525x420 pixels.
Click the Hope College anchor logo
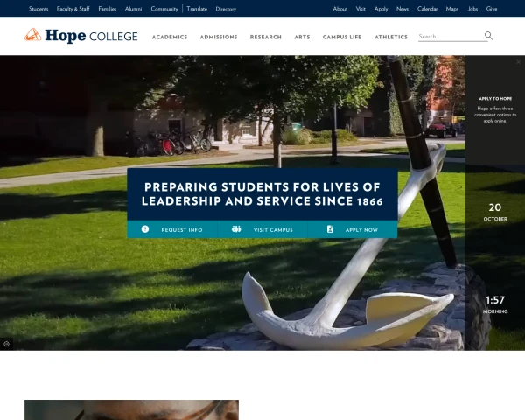[33, 35]
